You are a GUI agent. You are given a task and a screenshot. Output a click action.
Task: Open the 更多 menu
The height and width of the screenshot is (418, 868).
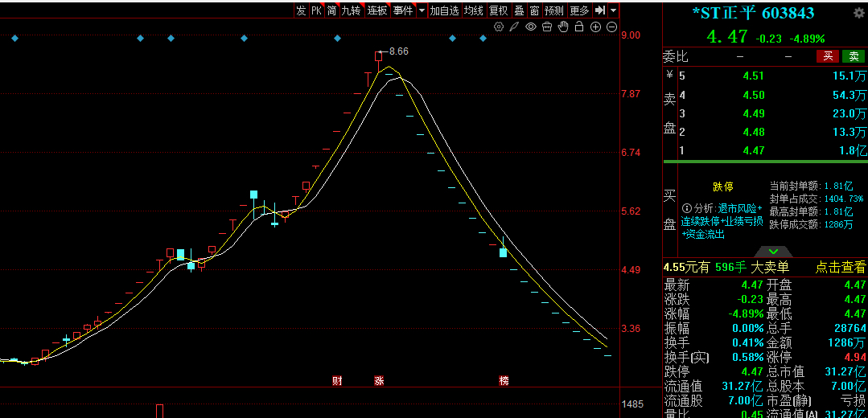tap(579, 10)
